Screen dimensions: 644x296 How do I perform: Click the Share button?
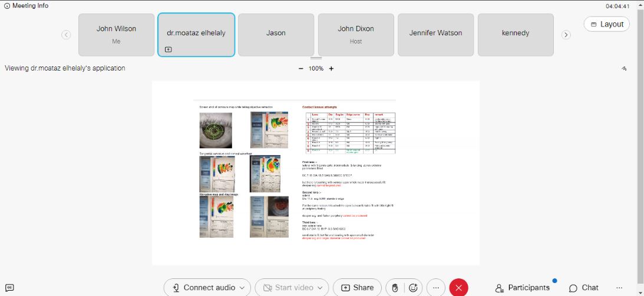(357, 288)
